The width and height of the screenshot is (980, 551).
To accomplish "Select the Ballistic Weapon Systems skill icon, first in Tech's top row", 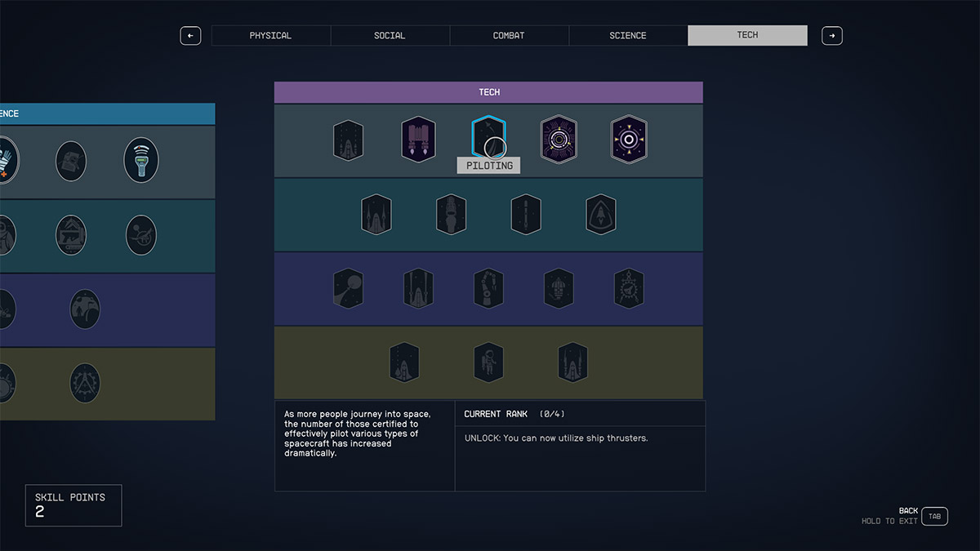I will (349, 140).
